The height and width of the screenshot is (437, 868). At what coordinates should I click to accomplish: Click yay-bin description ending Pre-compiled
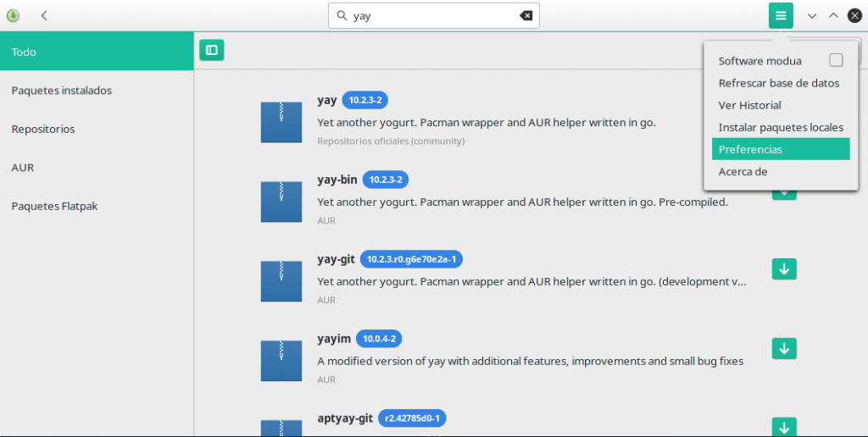click(522, 202)
